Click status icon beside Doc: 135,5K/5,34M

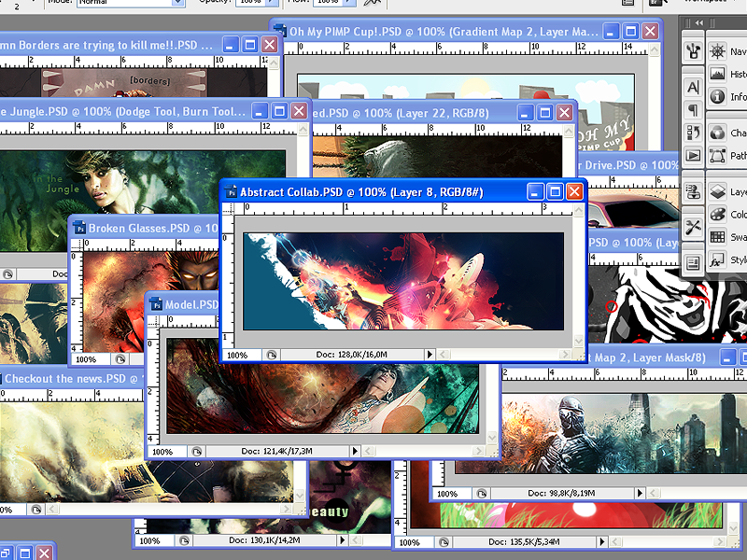click(x=444, y=542)
